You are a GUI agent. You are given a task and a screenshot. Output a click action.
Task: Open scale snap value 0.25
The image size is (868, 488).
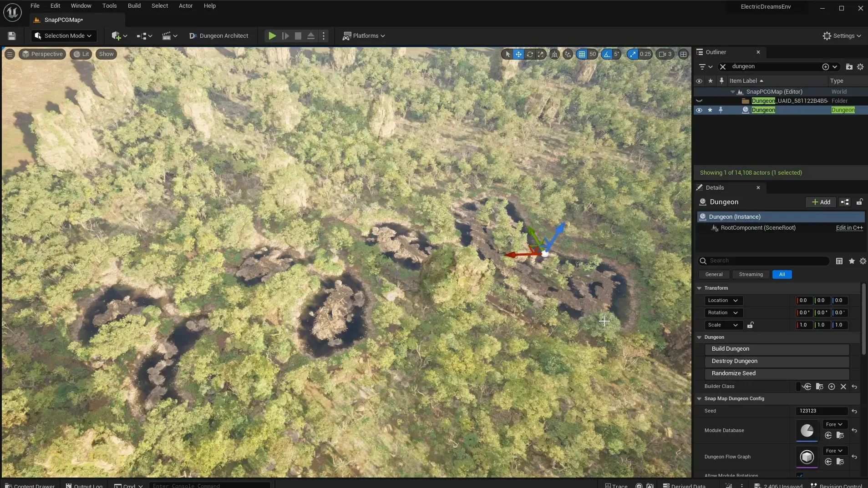pyautogui.click(x=645, y=54)
